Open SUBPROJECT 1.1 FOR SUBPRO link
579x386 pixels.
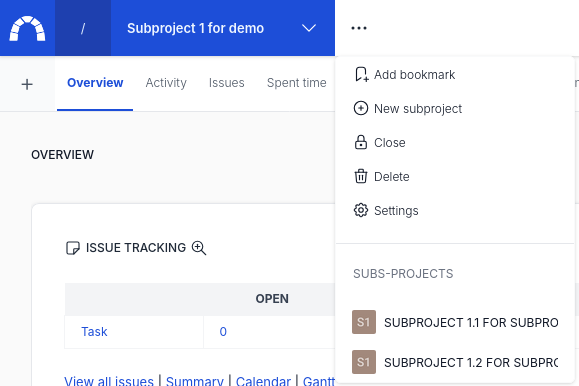point(471,322)
